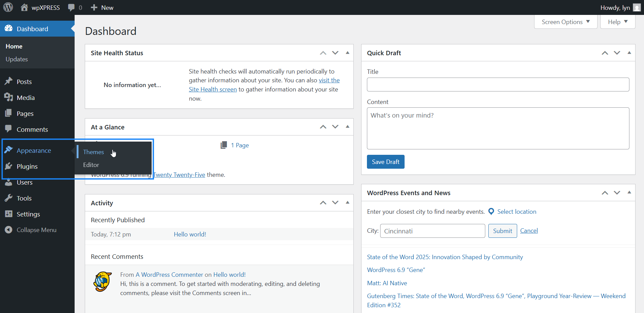Open the Screen Options dropdown
644x313 pixels.
565,22
